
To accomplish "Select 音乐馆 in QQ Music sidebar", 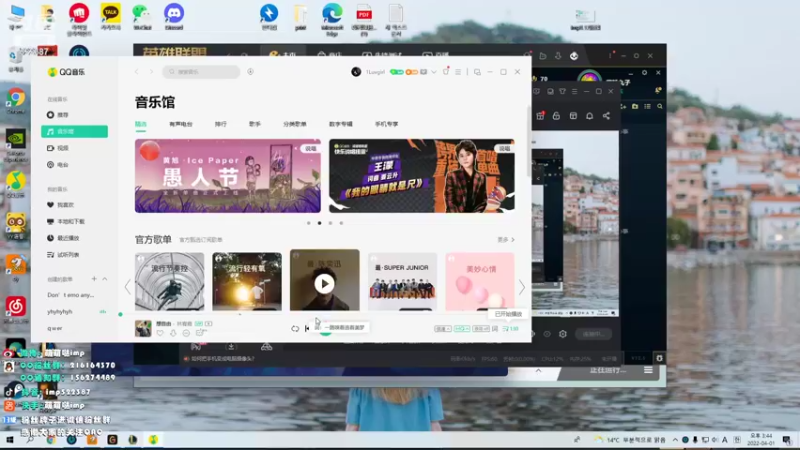I will (x=74, y=132).
